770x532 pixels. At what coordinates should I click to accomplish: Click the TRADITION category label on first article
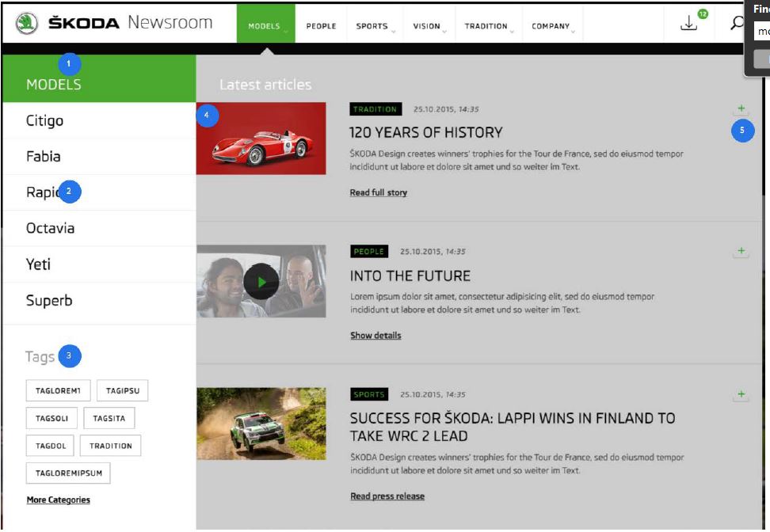point(375,109)
